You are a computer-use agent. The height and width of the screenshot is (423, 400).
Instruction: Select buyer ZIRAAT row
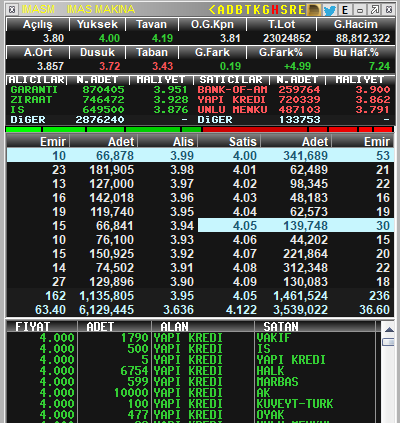(99, 100)
